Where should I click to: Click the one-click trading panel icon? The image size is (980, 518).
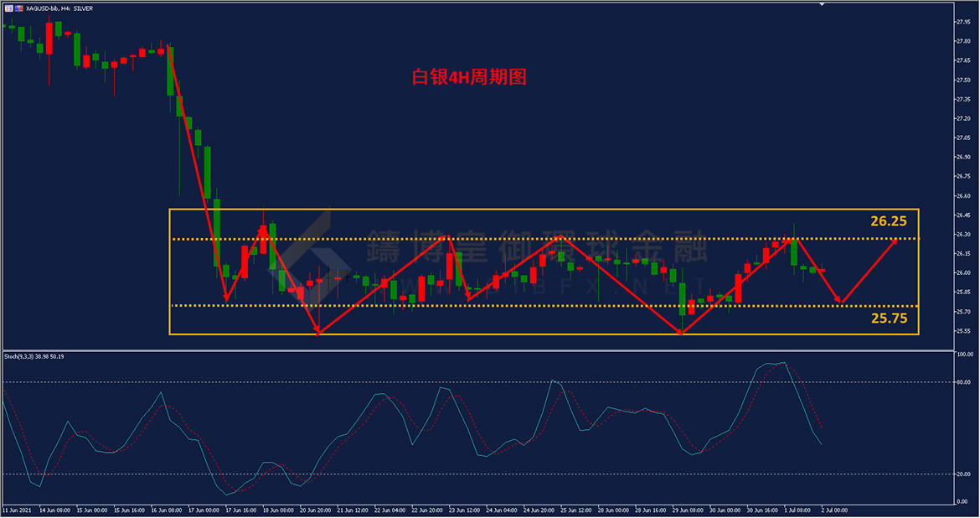tap(8, 8)
